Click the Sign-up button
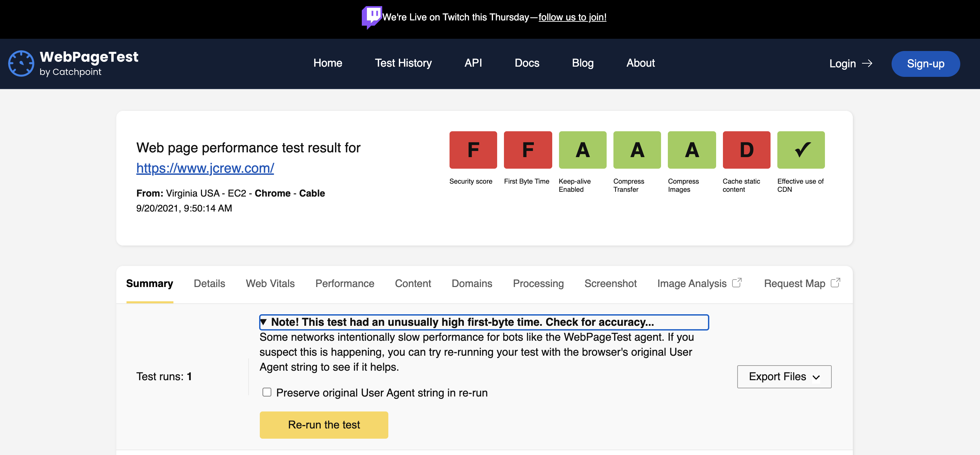The image size is (980, 455). (x=925, y=64)
